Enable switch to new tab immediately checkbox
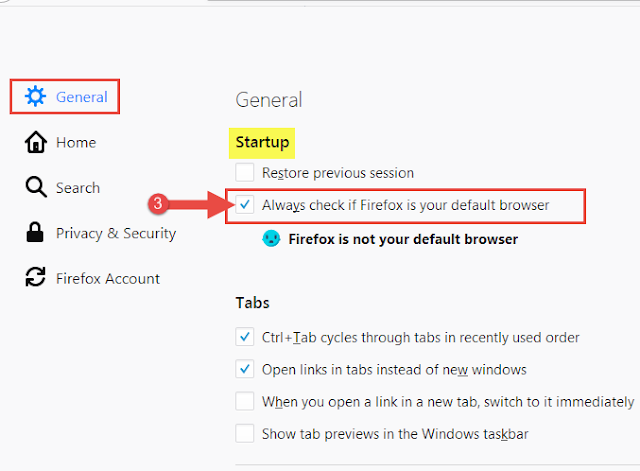Viewport: 640px width, 471px height. coord(244,401)
